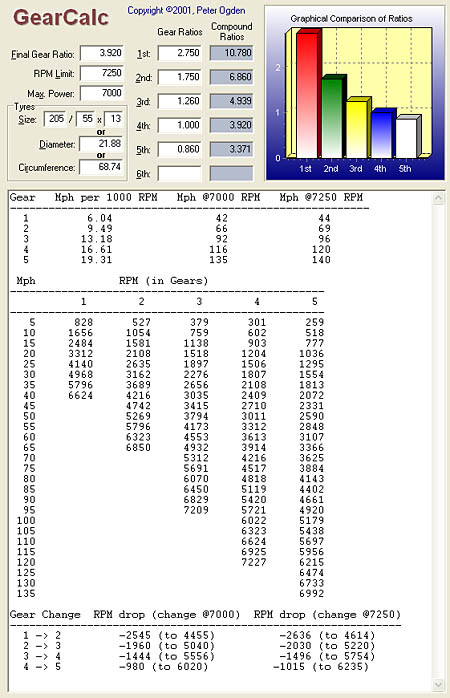Click the 6624 RPM value in gear 1
Image resolution: width=450 pixels, height=698 pixels.
coord(81,395)
